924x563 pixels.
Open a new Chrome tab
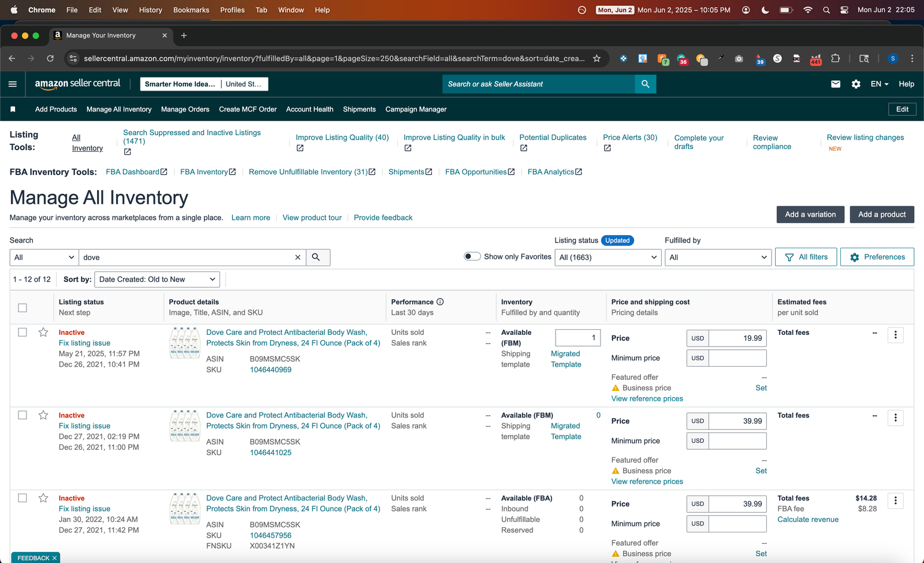pyautogui.click(x=184, y=35)
